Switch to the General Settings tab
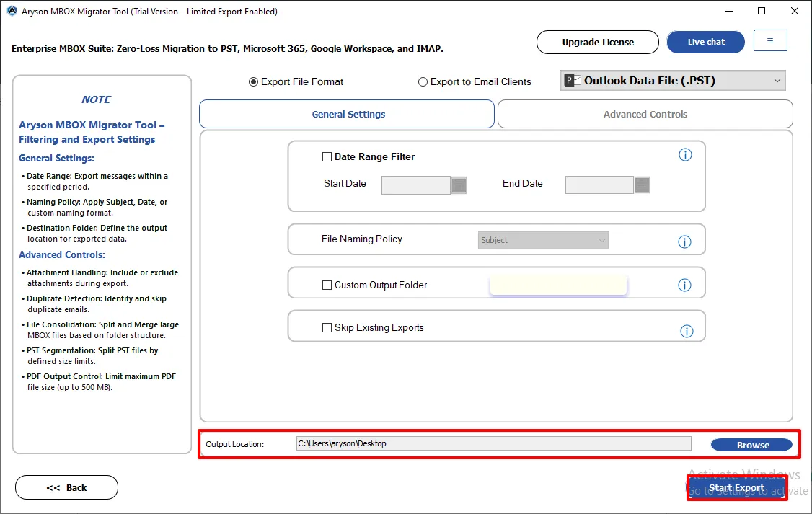Image resolution: width=812 pixels, height=514 pixels. coord(347,114)
